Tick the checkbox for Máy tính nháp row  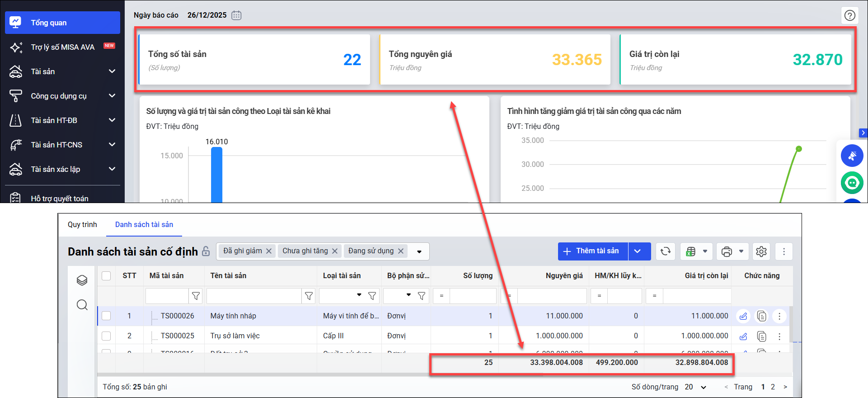coord(106,316)
